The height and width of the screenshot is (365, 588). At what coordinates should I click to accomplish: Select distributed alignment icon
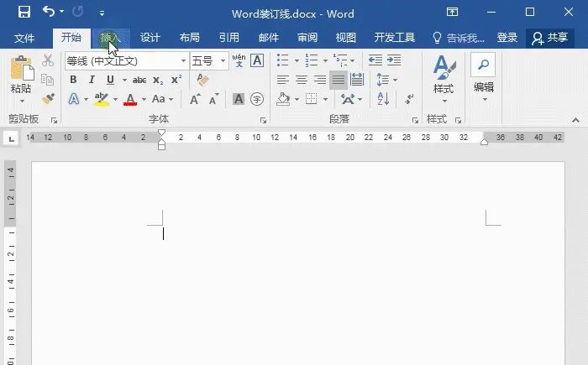pos(357,80)
